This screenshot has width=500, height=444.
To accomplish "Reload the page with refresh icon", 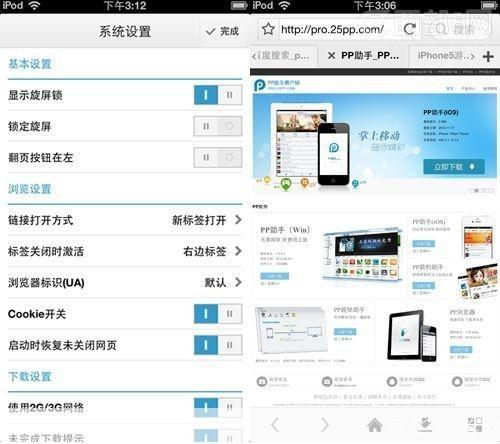I will 409,29.
